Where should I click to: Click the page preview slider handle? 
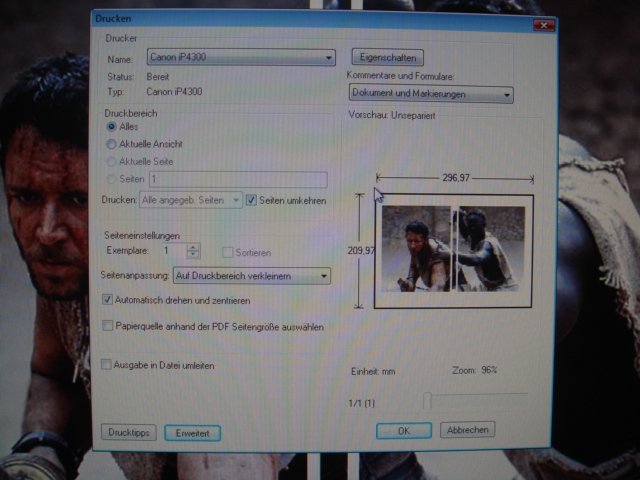coord(427,401)
